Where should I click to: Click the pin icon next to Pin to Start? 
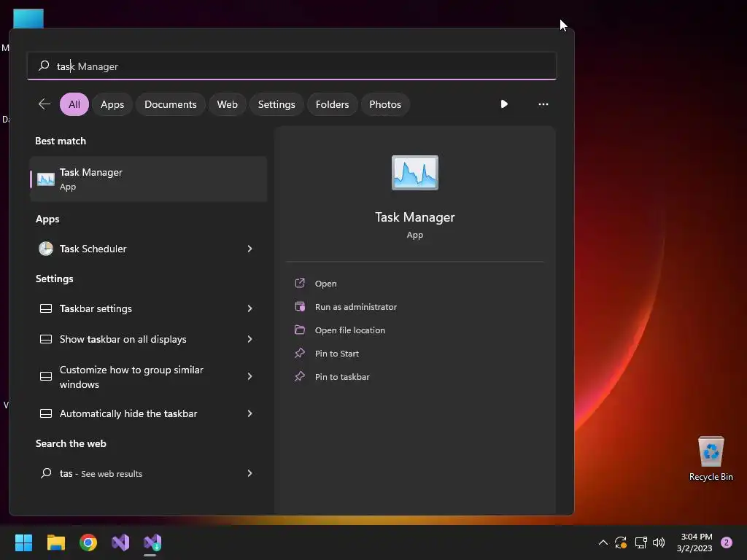(x=300, y=353)
